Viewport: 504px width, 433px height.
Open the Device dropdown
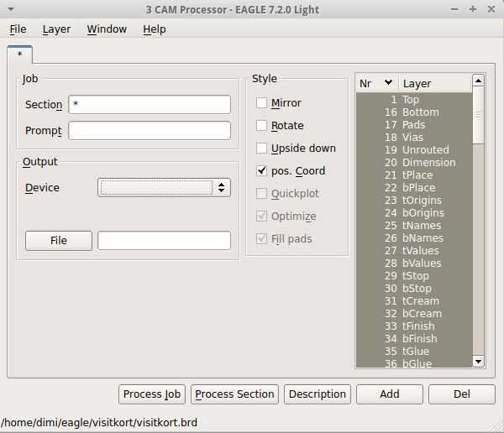tap(165, 188)
